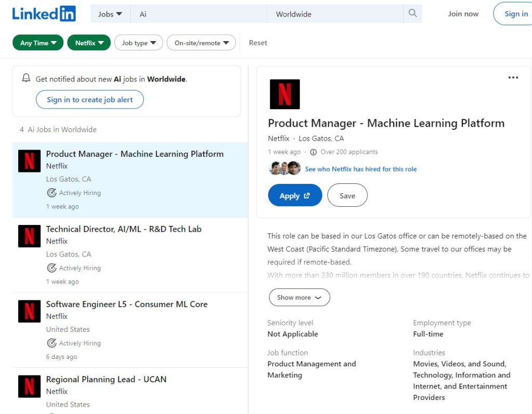532x414 pixels.
Task: Click job details title Product Manager heading
Action: tap(386, 123)
